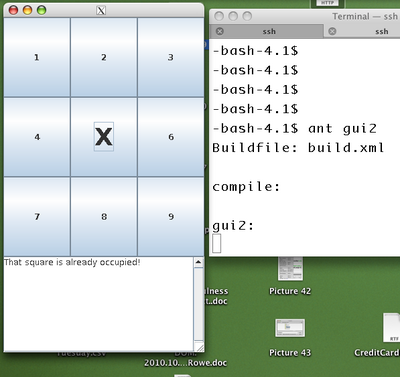Choose square 8 on the board

[x=104, y=217]
